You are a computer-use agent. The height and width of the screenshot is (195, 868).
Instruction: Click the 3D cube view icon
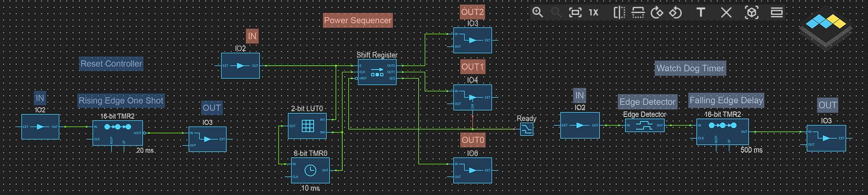click(x=751, y=12)
